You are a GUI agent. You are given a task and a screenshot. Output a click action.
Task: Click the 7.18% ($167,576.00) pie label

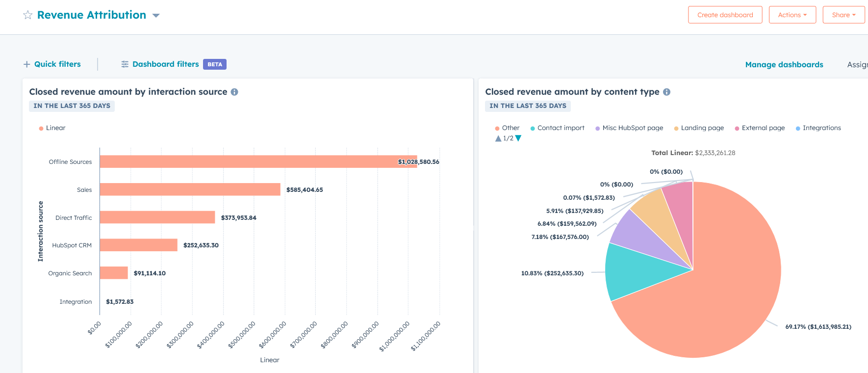(x=560, y=237)
